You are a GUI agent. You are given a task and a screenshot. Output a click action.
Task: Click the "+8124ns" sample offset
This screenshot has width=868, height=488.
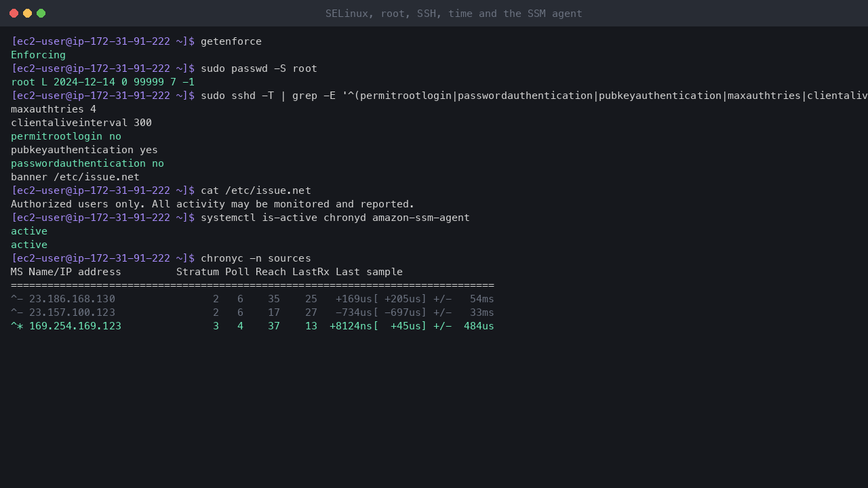pyautogui.click(x=351, y=326)
